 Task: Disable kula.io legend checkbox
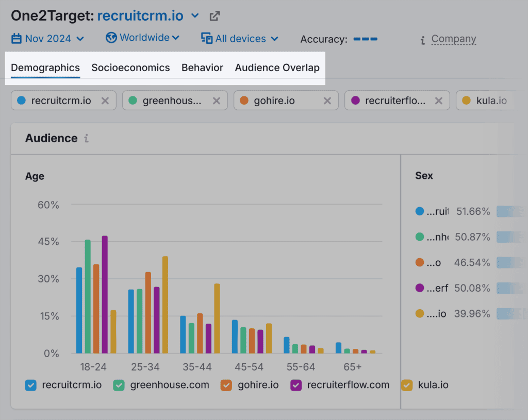(x=407, y=385)
